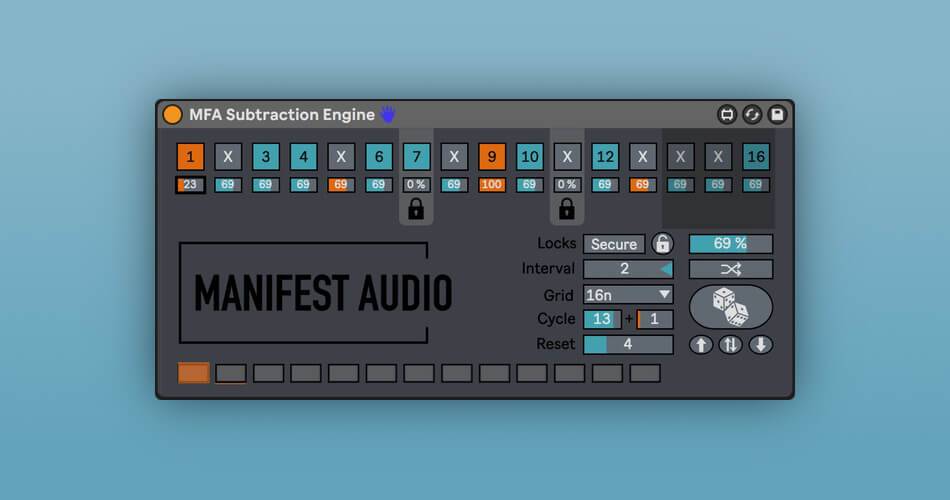The height and width of the screenshot is (500, 950).
Task: Adjust the 69 % global probability slider
Action: [731, 244]
